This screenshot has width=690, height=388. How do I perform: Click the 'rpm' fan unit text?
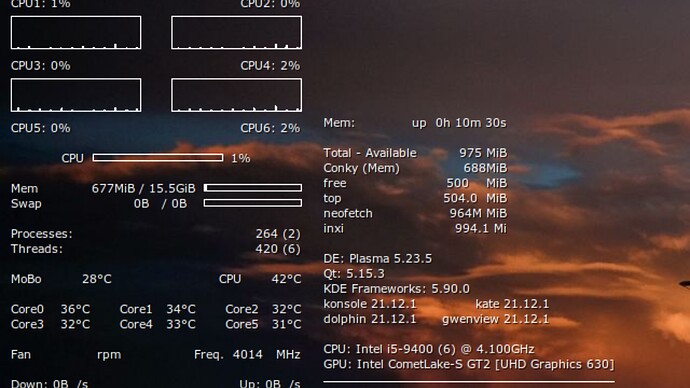coord(109,355)
